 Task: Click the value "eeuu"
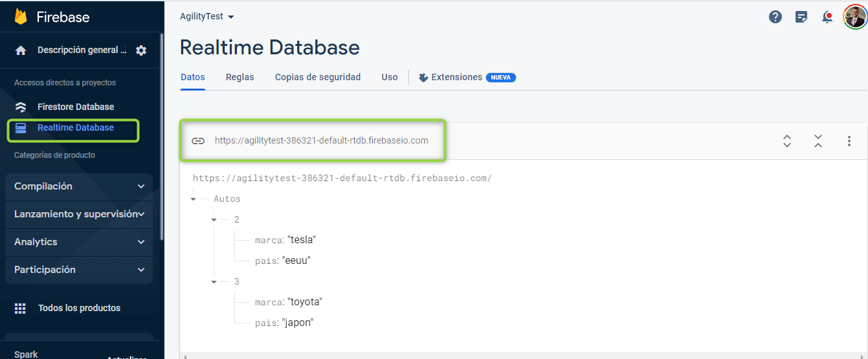[x=297, y=261]
